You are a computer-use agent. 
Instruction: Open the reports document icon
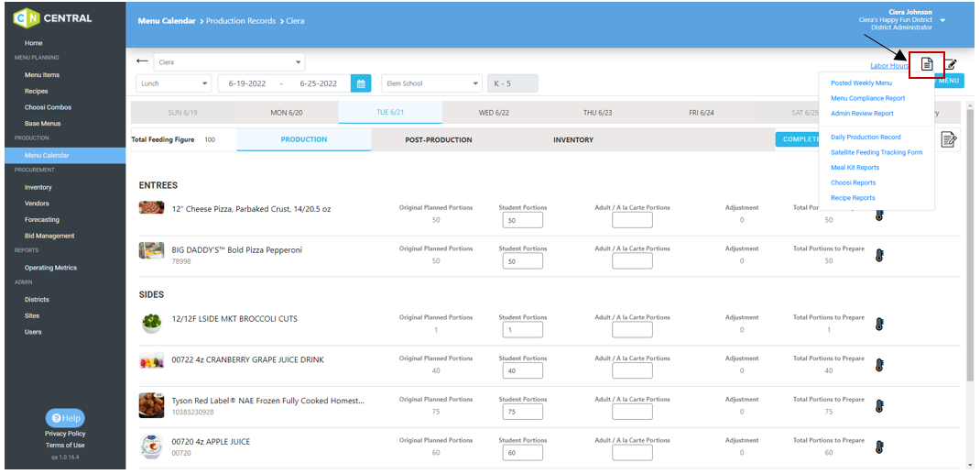click(x=927, y=64)
